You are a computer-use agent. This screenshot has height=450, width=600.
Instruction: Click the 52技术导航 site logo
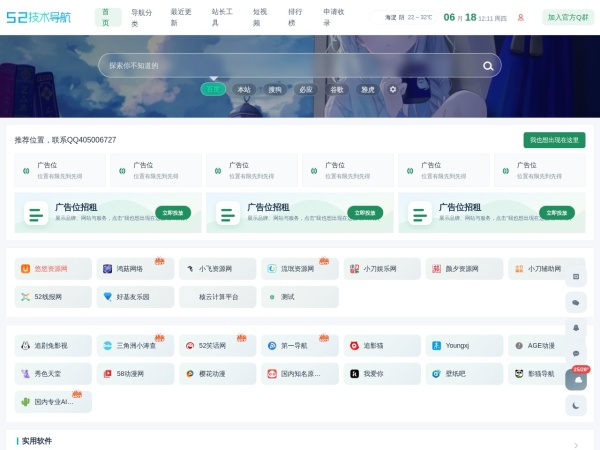click(39, 17)
